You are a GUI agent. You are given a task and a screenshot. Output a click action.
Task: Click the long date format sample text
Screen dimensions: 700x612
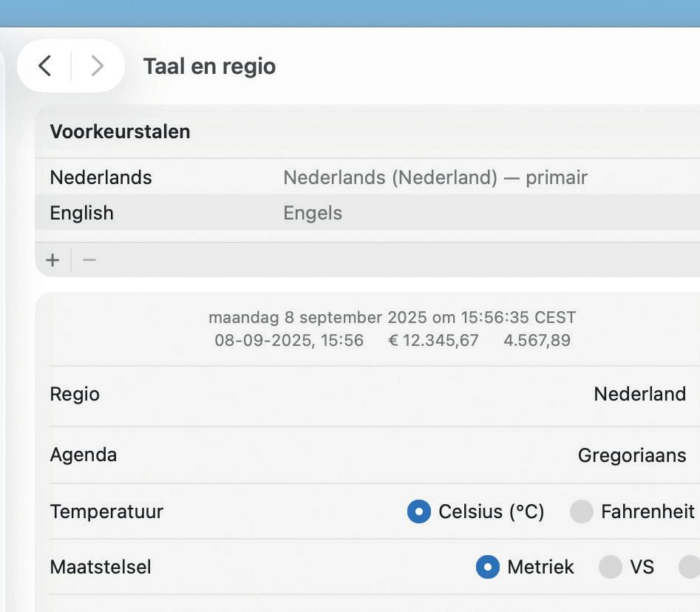[x=392, y=318]
